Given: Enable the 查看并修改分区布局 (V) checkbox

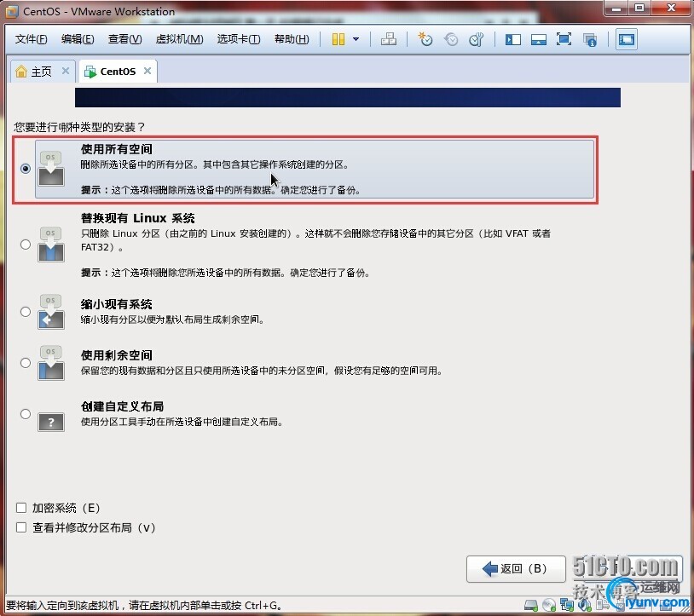Looking at the screenshot, I should click(x=21, y=527).
